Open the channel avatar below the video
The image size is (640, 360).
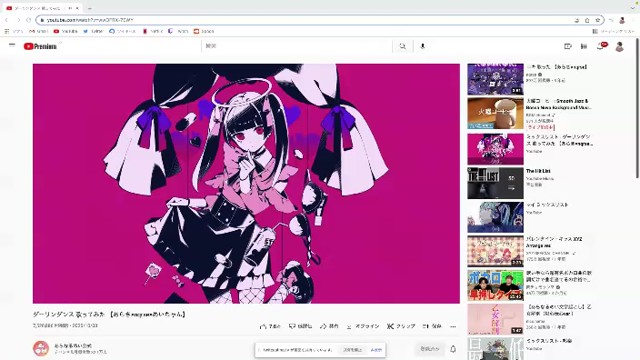(41, 349)
